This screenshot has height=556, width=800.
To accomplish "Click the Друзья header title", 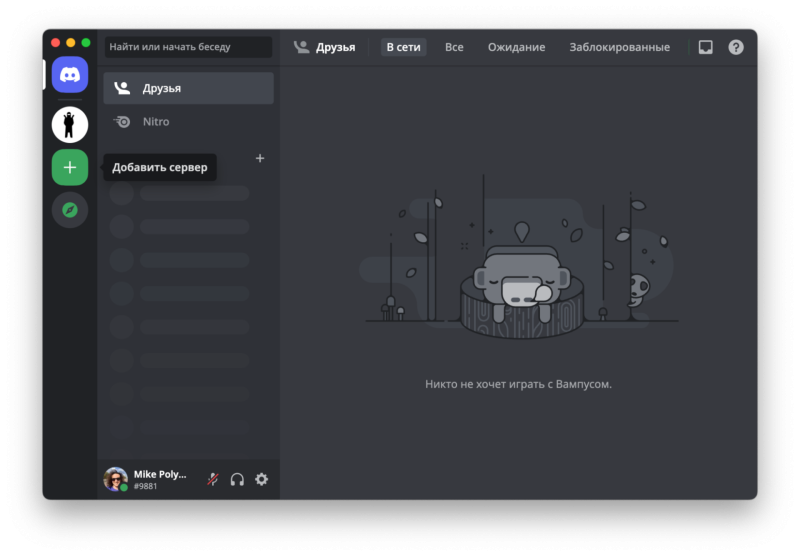I will (335, 47).
